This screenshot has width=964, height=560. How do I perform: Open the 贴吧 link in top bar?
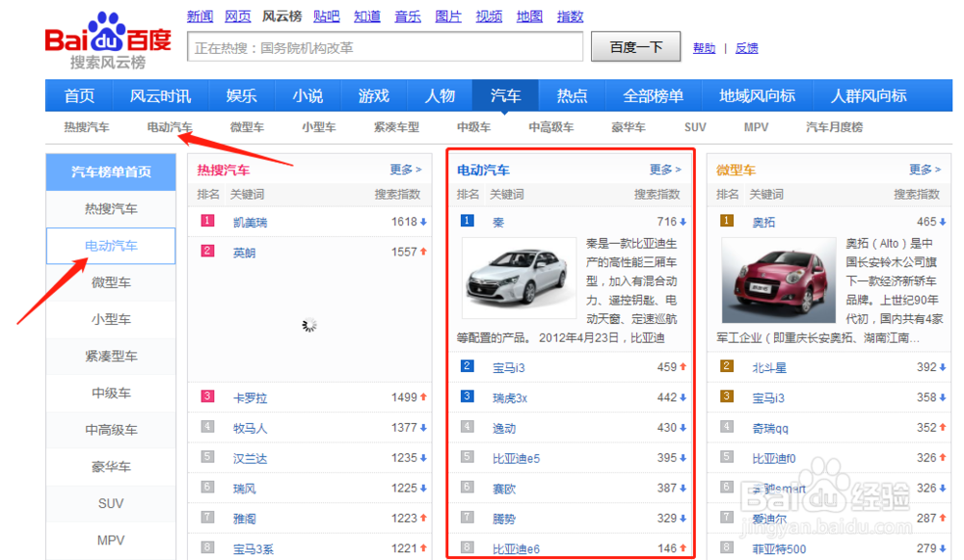(x=327, y=16)
